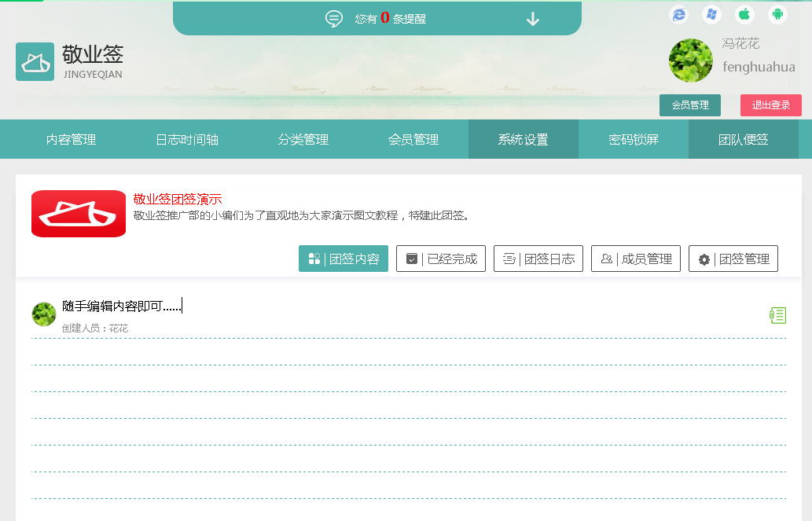The height and width of the screenshot is (521, 812).
Task: Open the 分类管理 navigation tab
Action: 303,139
